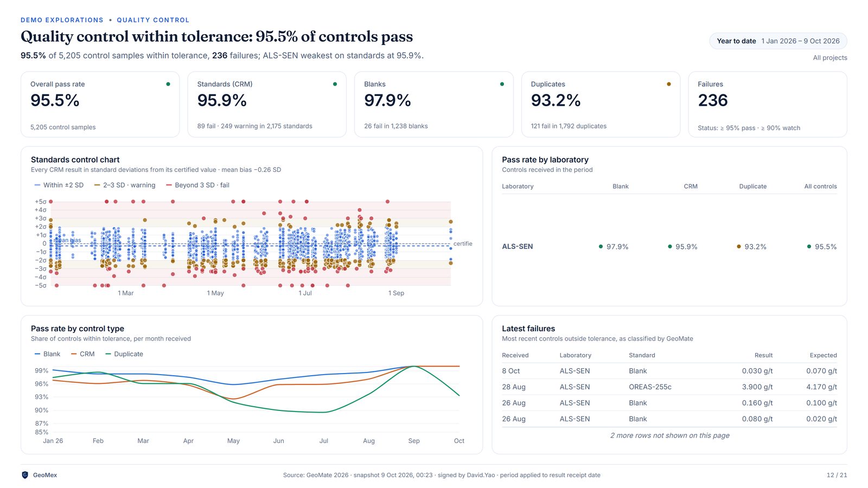Click the 0.160 g/t result value
Viewport: 868px width, 488px height.
click(757, 403)
